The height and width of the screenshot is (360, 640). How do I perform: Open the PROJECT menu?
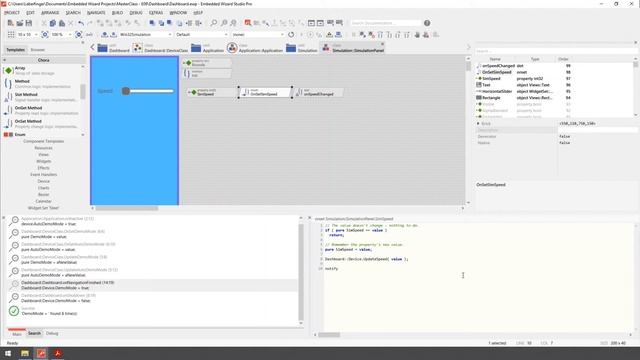pos(12,13)
